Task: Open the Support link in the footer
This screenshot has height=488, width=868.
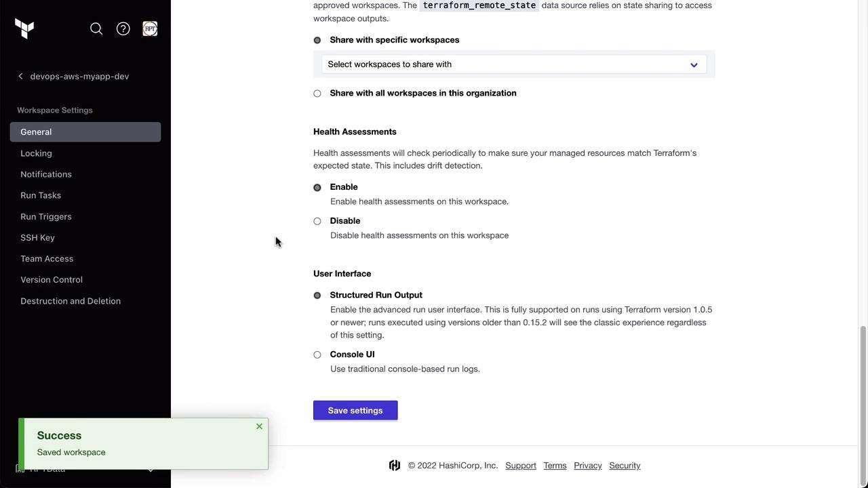Action: point(521,466)
